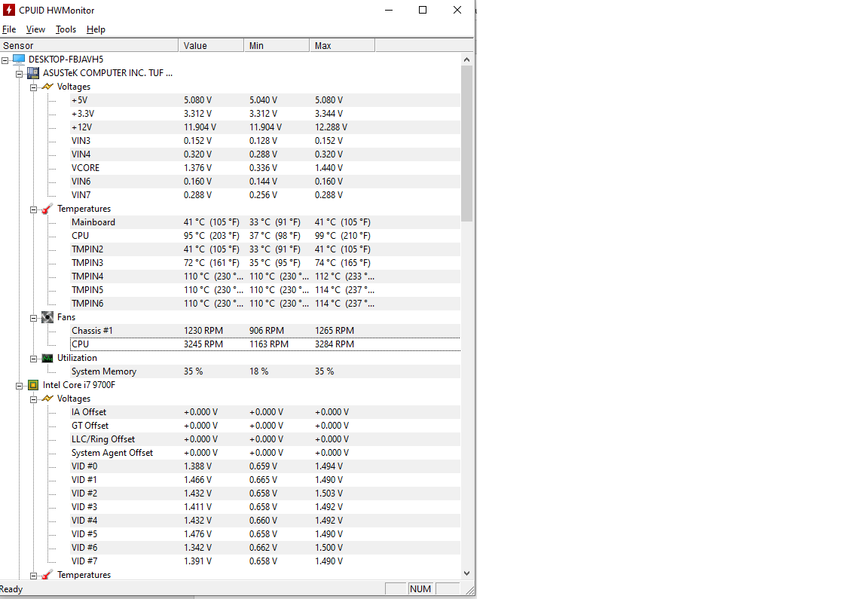Click the Sensor column header
868x599 pixels.
pyautogui.click(x=89, y=45)
